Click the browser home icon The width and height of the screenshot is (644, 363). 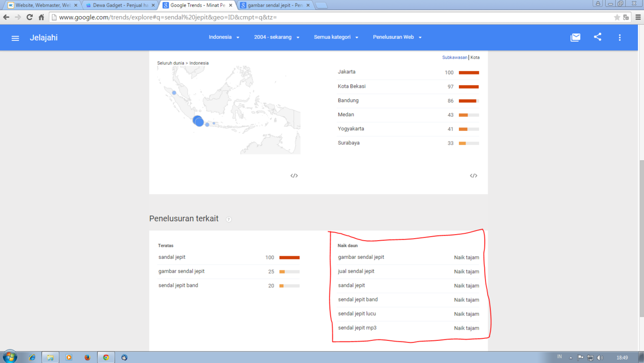41,17
